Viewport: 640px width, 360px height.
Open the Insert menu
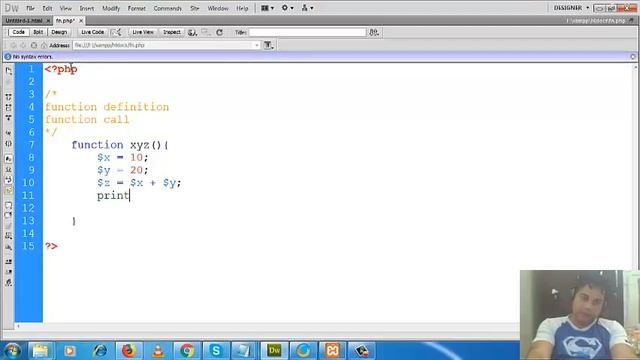click(x=87, y=8)
